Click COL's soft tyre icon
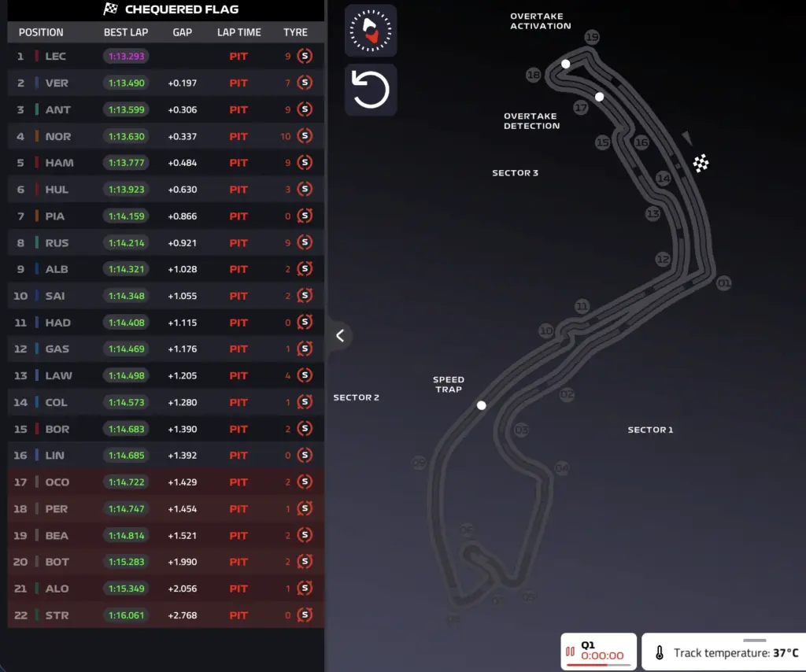This screenshot has width=806, height=672. tap(305, 402)
